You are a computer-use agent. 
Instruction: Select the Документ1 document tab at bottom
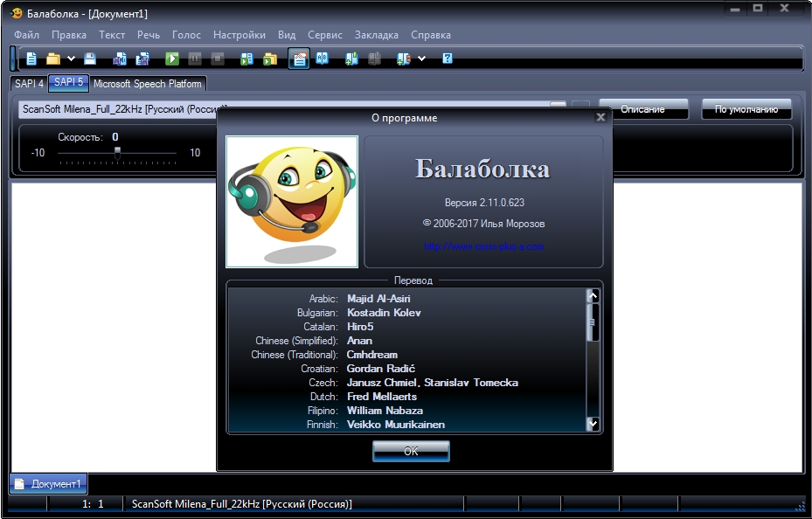(x=48, y=484)
